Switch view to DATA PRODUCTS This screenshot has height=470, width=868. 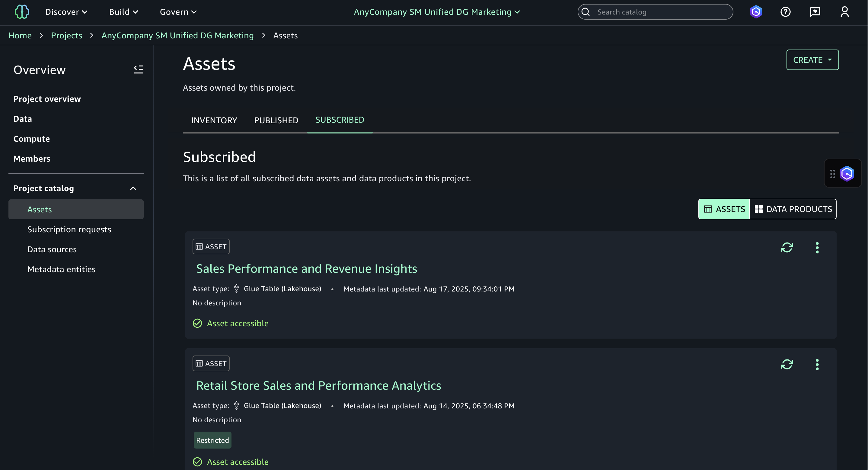793,209
